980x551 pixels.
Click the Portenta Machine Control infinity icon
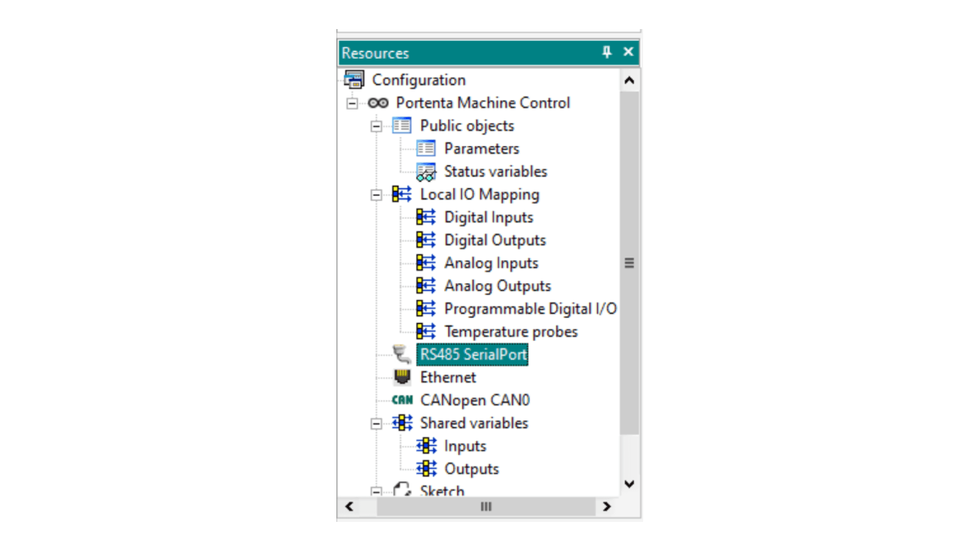[x=378, y=103]
